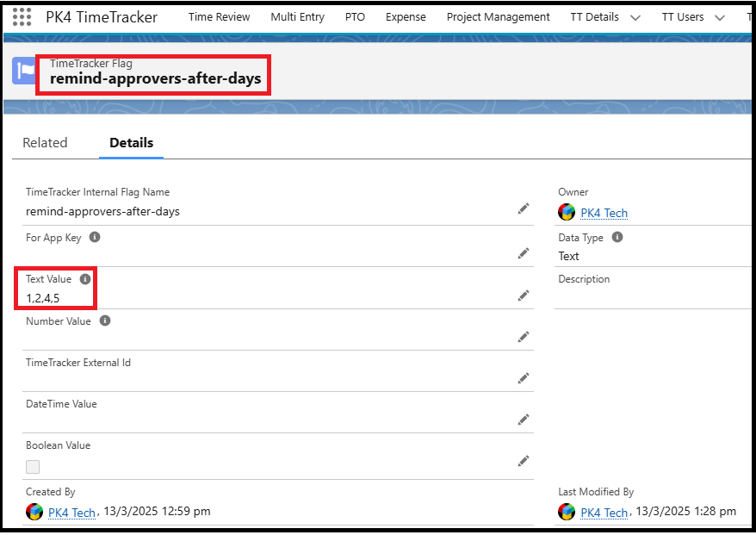Open the Time Review tab
The height and width of the screenshot is (535, 756).
pyautogui.click(x=219, y=17)
